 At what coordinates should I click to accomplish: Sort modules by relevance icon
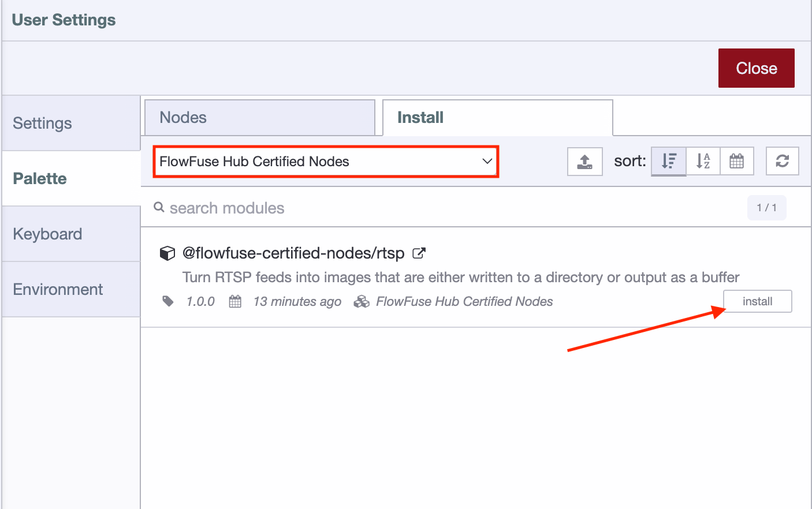(x=669, y=161)
